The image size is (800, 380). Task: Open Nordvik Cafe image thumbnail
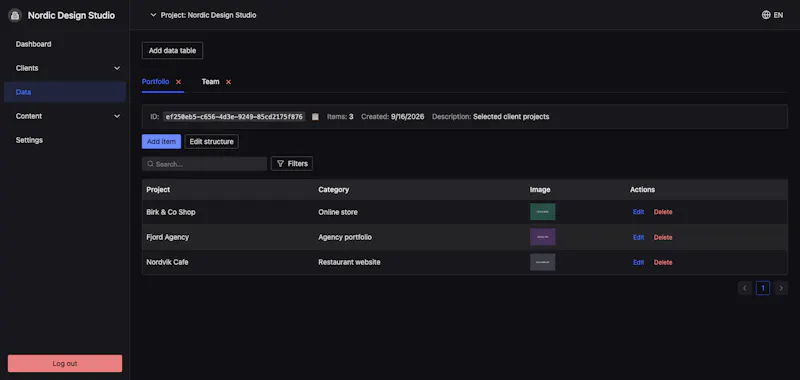point(543,262)
